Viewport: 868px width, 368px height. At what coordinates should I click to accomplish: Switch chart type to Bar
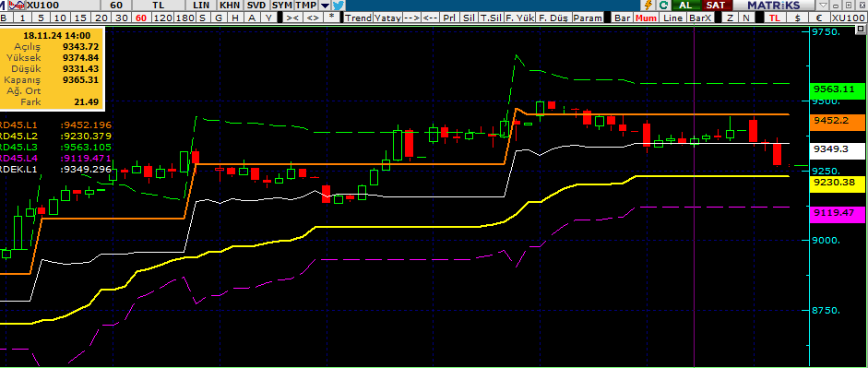click(x=623, y=18)
